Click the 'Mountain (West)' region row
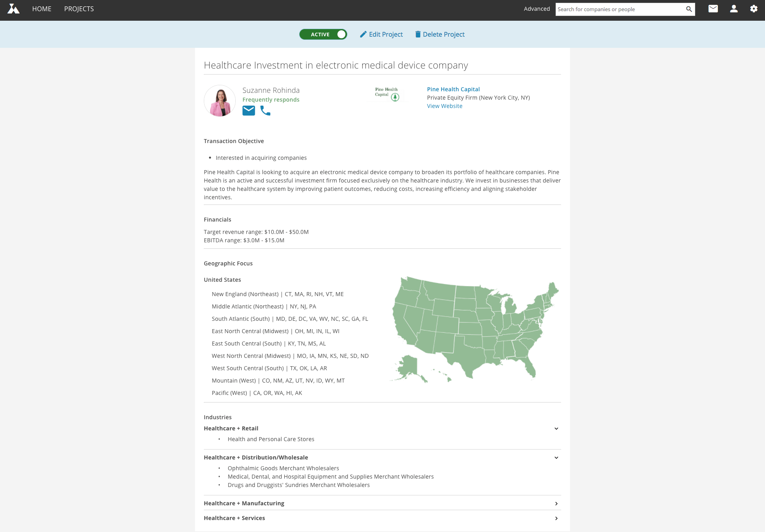The width and height of the screenshot is (765, 532). pos(278,381)
